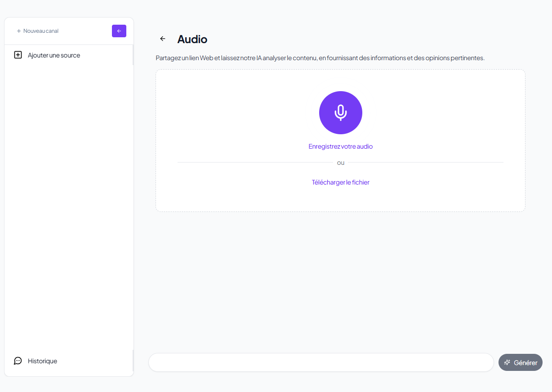Click the plus-square icon for adding a source

tap(18, 55)
